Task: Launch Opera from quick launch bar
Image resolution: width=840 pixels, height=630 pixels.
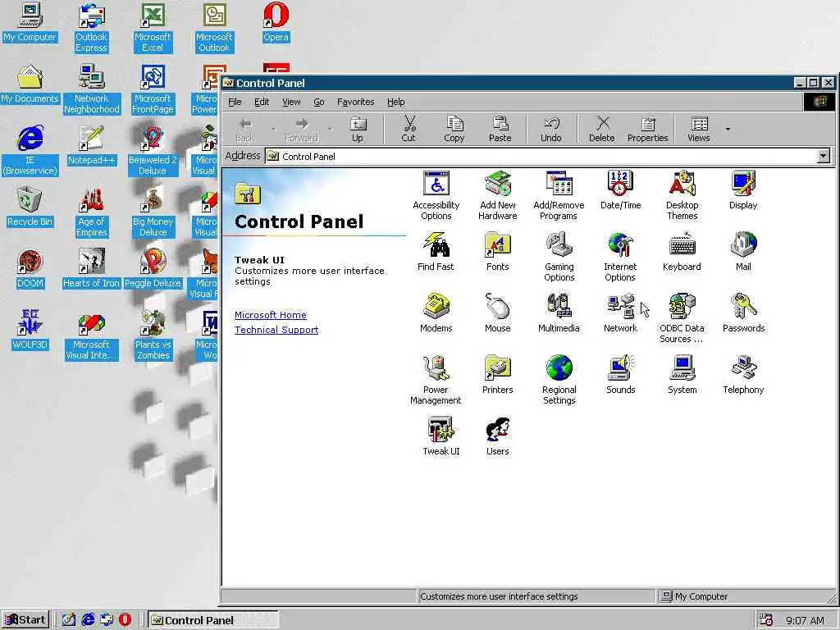Action: coord(125,620)
